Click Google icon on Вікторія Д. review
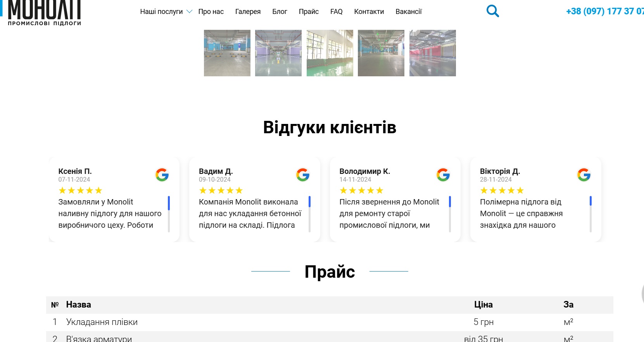 click(x=584, y=175)
